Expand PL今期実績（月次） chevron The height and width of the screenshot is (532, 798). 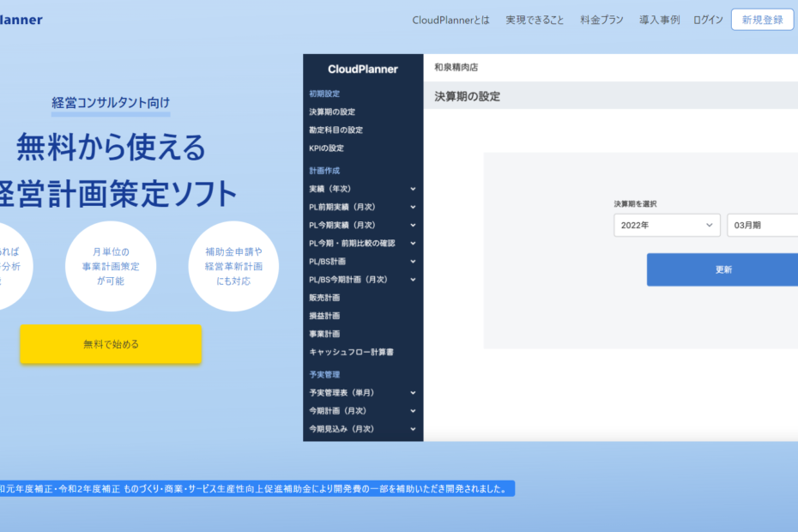pos(413,225)
